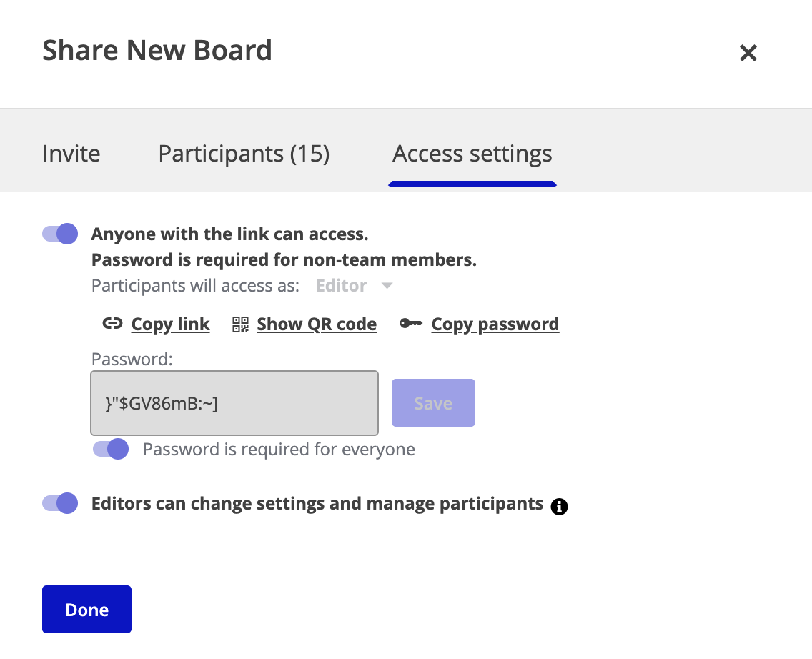Click the QR code icon
Viewport: 812px width, 659px height.
coord(240,324)
